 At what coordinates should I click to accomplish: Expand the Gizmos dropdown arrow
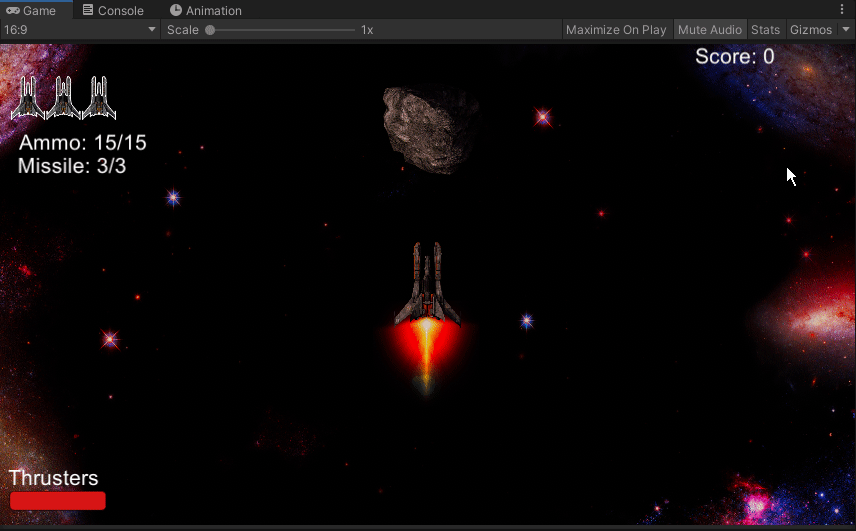click(846, 30)
